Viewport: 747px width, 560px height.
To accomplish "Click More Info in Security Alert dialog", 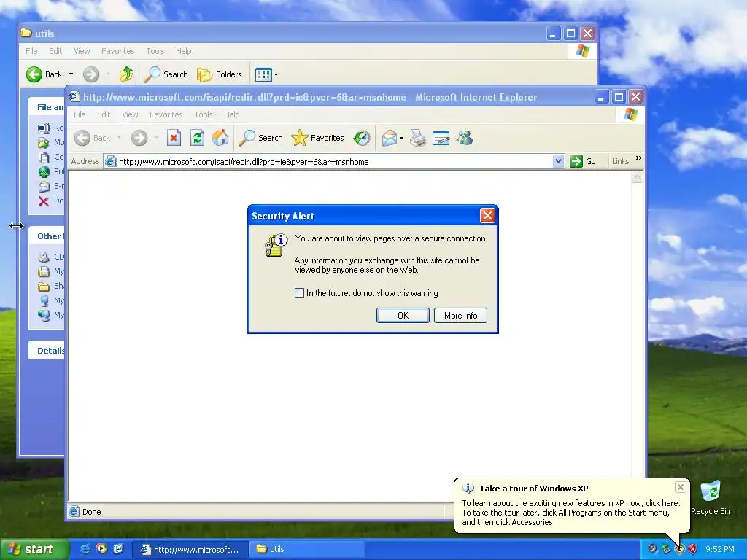I will [x=460, y=315].
